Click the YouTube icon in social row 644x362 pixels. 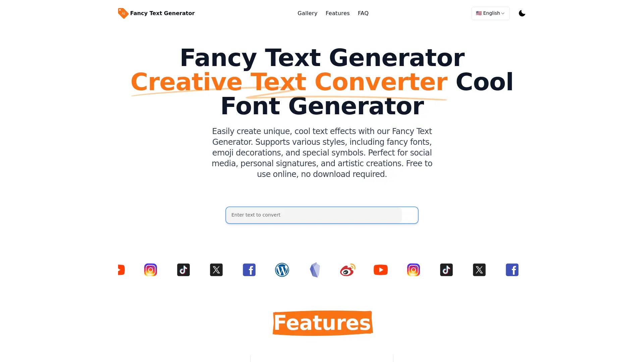pos(380,269)
